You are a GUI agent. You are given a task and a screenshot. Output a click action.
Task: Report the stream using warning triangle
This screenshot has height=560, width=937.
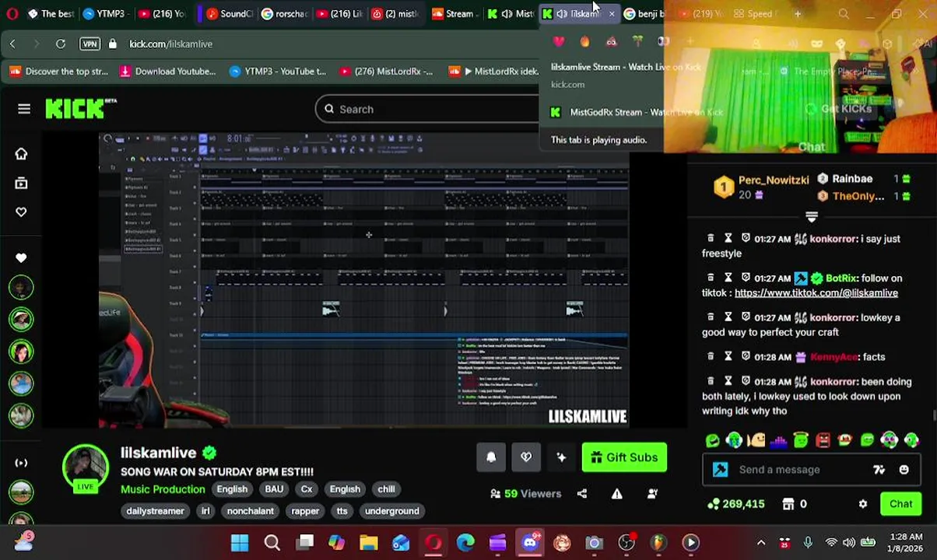pos(617,494)
